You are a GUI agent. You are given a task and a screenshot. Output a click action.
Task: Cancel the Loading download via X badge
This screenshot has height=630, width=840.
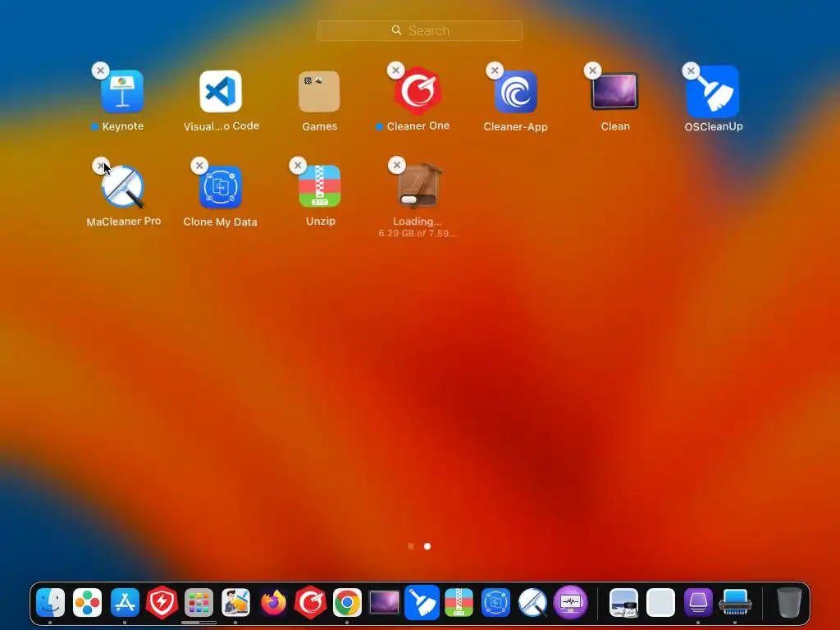tap(396, 165)
